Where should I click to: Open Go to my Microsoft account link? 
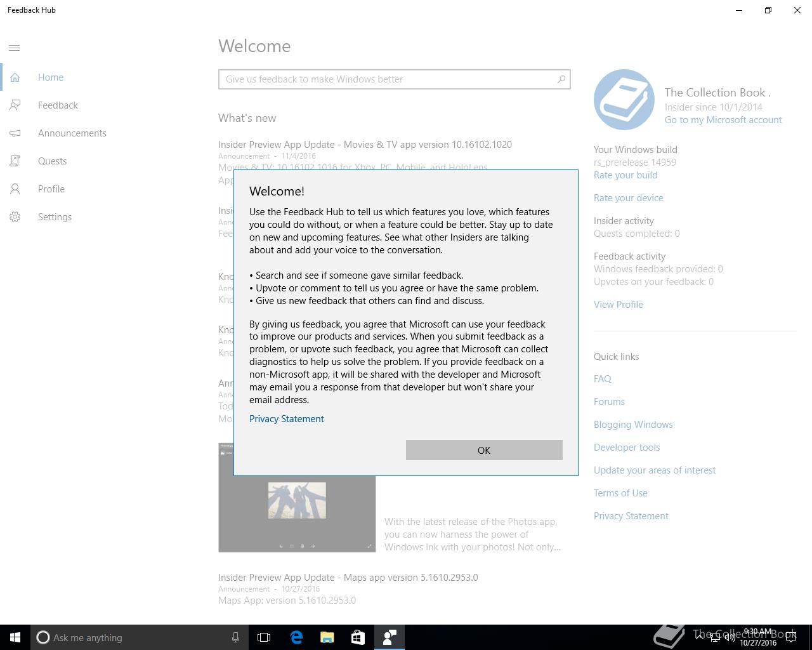coord(723,120)
